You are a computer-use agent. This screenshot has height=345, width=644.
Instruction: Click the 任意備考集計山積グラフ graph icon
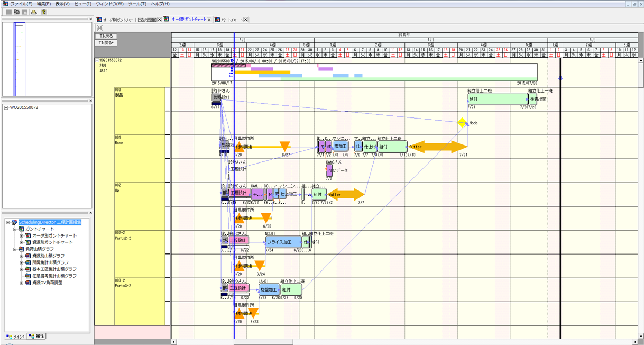(27, 275)
